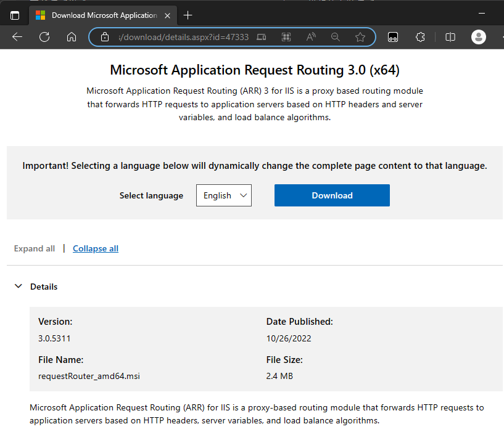504x432 pixels.
Task: Collapse the Details section chevron
Action: tap(18, 287)
